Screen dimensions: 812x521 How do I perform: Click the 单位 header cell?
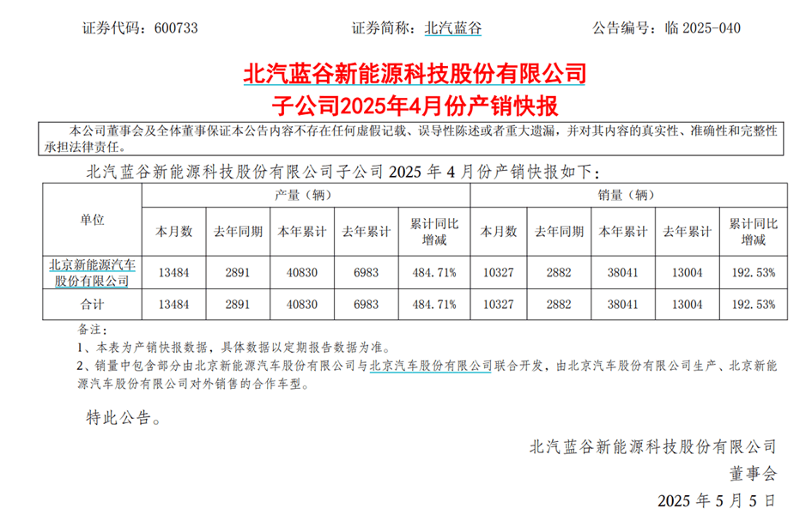tap(92, 220)
